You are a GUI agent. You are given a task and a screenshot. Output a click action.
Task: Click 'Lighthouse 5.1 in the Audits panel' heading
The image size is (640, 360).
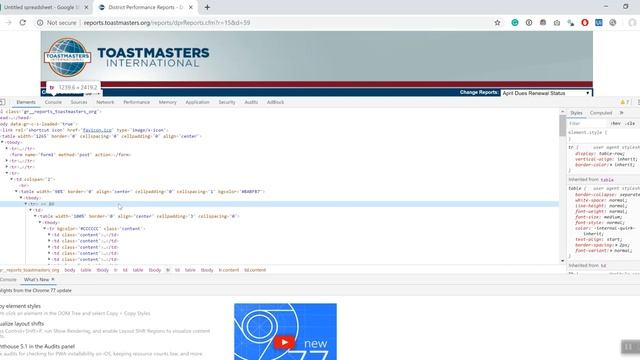click(x=37, y=347)
